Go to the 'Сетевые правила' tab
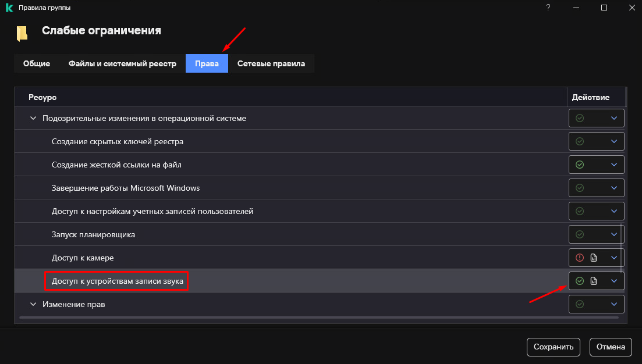The height and width of the screenshot is (364, 642). pos(271,64)
